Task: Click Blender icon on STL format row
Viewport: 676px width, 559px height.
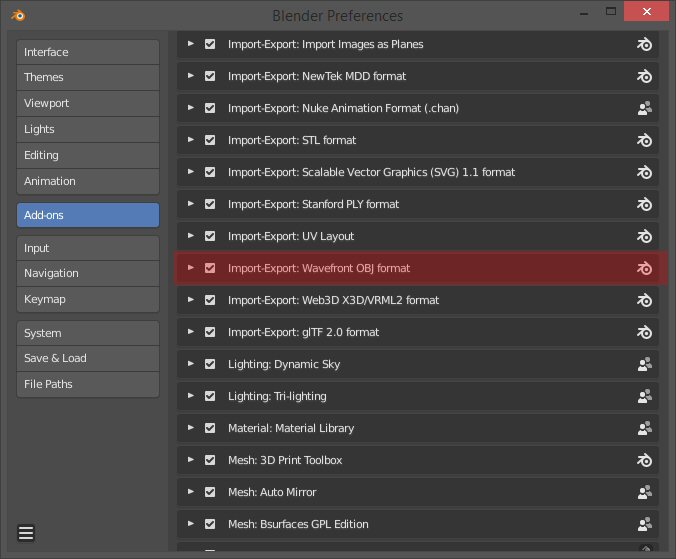Action: (644, 140)
